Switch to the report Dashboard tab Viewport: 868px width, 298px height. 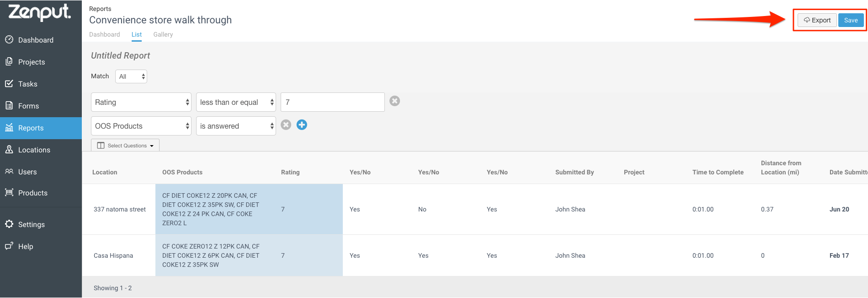[x=105, y=34]
